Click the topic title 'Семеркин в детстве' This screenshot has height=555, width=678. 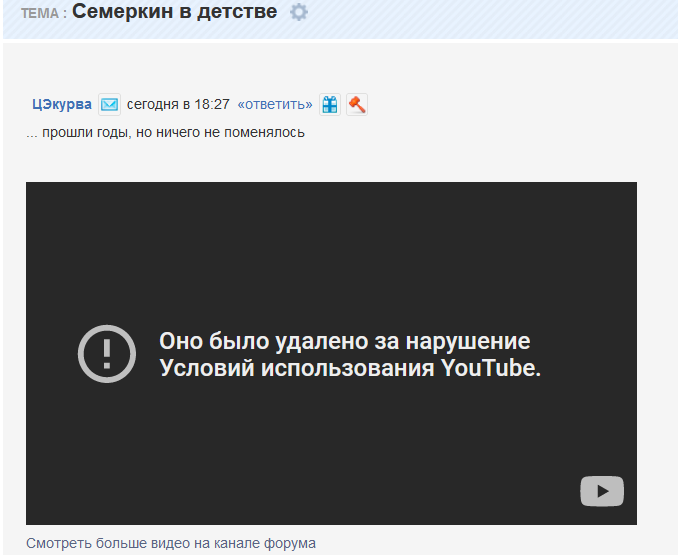(174, 11)
